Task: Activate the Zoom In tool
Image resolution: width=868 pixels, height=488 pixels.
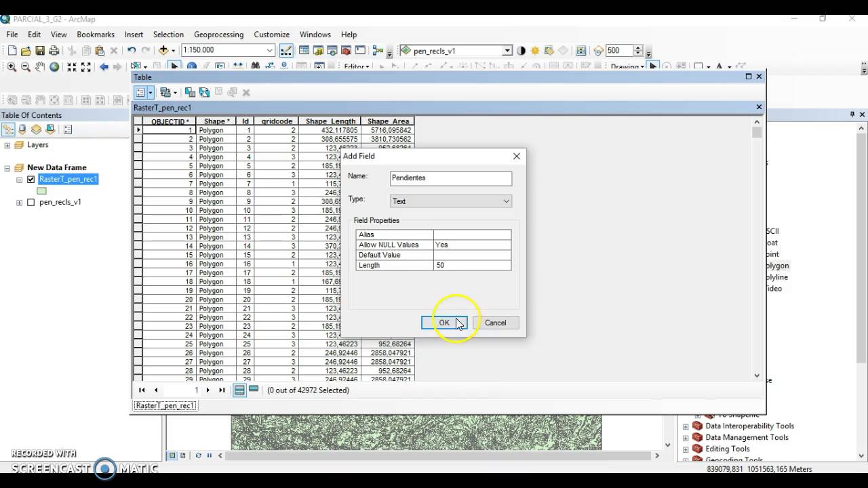Action: [x=12, y=66]
